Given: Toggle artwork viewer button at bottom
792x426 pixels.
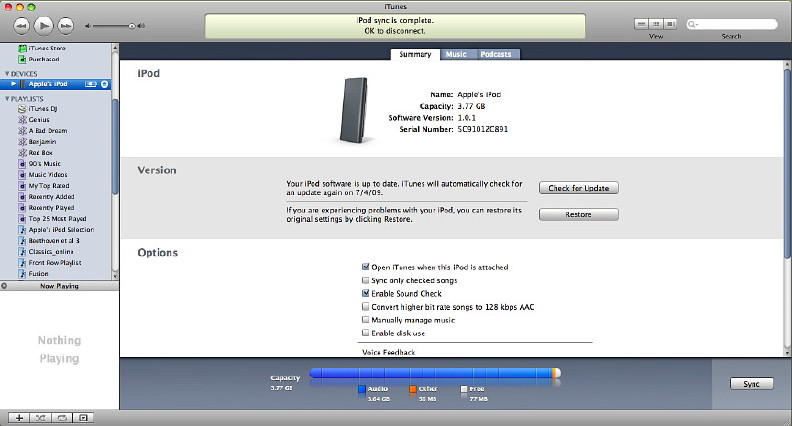Looking at the screenshot, I should tap(83, 418).
